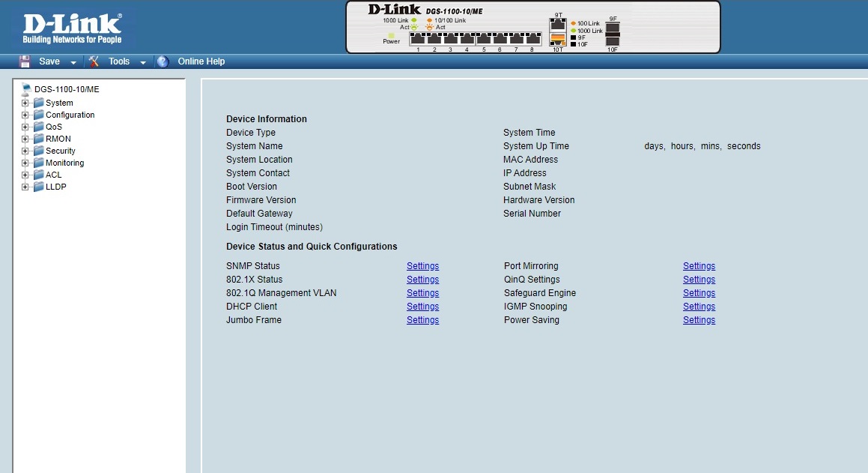Open SNMP Status Settings link
Viewport: 868px width, 473px height.
pos(422,266)
